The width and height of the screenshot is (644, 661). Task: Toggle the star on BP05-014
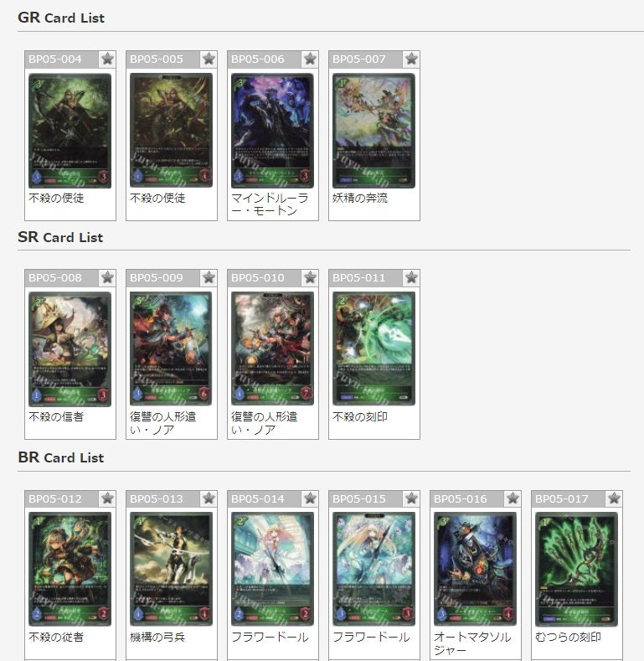click(x=310, y=498)
